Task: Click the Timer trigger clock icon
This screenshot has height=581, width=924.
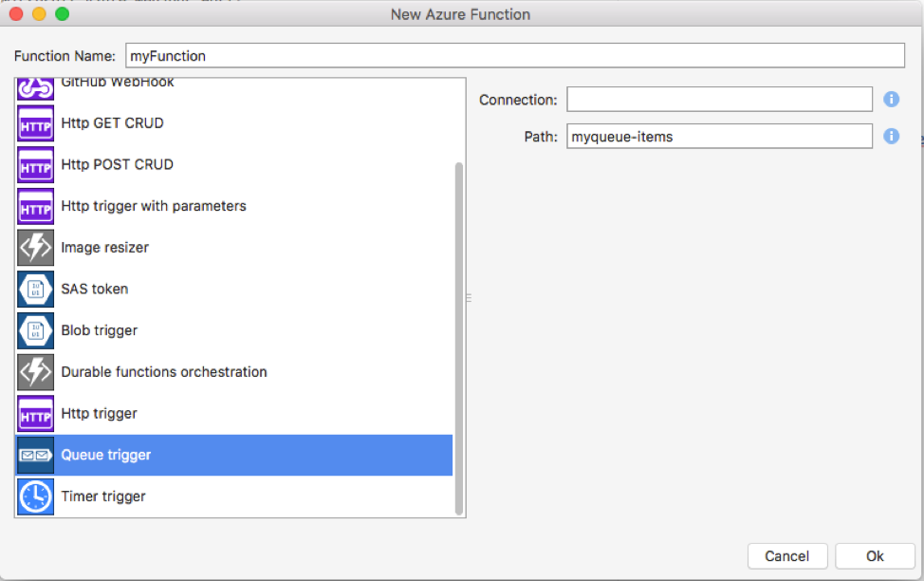Action: 36,497
